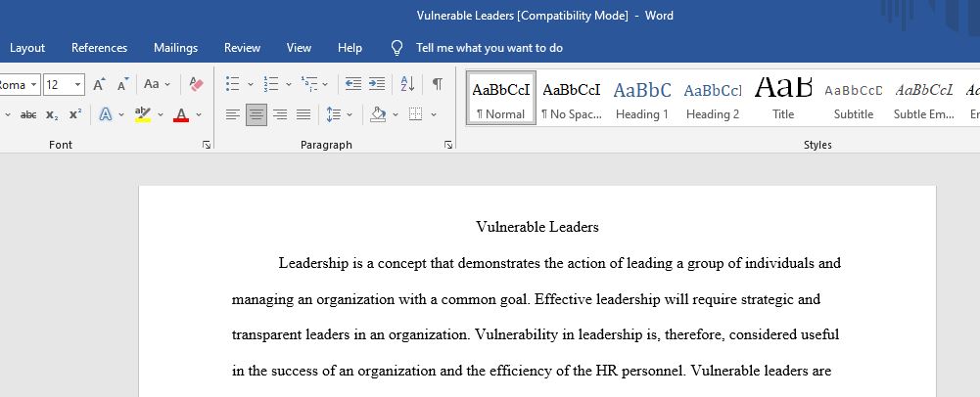The height and width of the screenshot is (397, 980).
Task: Open bullet library dropdown arrow
Action: pyautogui.click(x=251, y=84)
